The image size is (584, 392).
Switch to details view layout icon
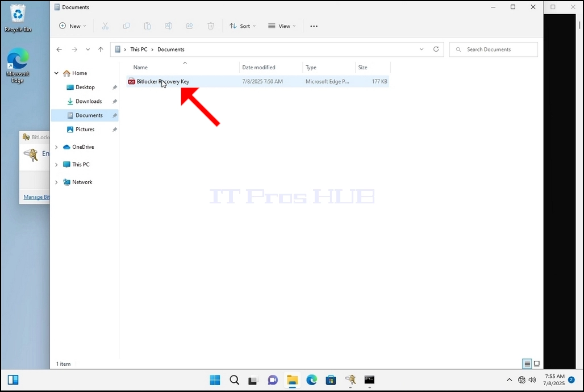click(x=527, y=364)
